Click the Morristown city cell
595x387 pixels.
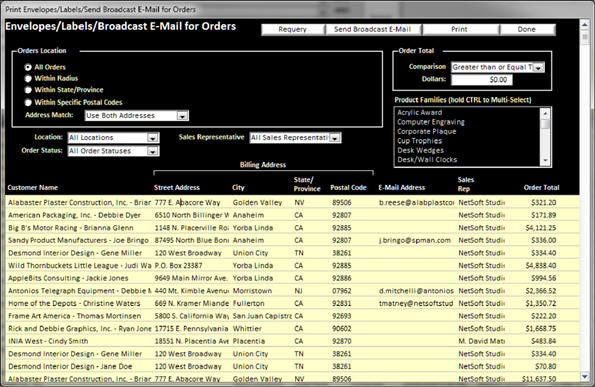click(252, 291)
